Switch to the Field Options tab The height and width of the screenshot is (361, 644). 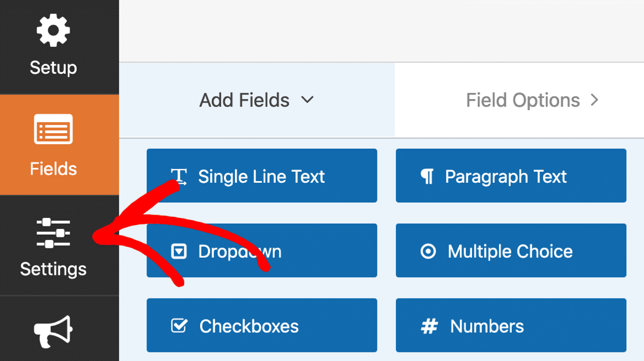[x=522, y=100]
